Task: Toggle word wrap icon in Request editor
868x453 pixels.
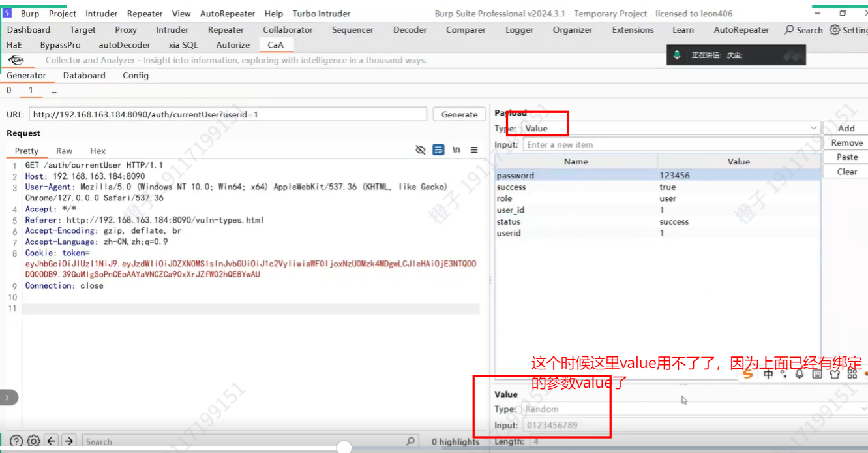Action: (x=438, y=150)
